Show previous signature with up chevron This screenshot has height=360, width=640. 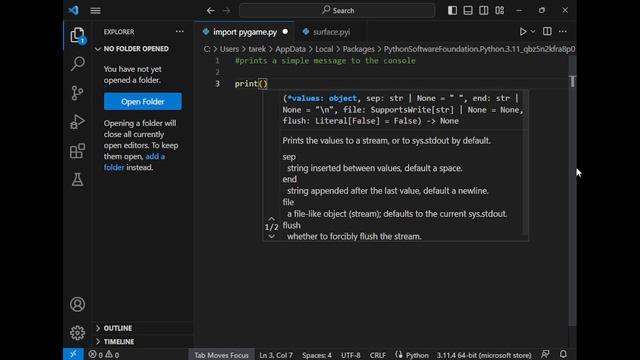271,219
